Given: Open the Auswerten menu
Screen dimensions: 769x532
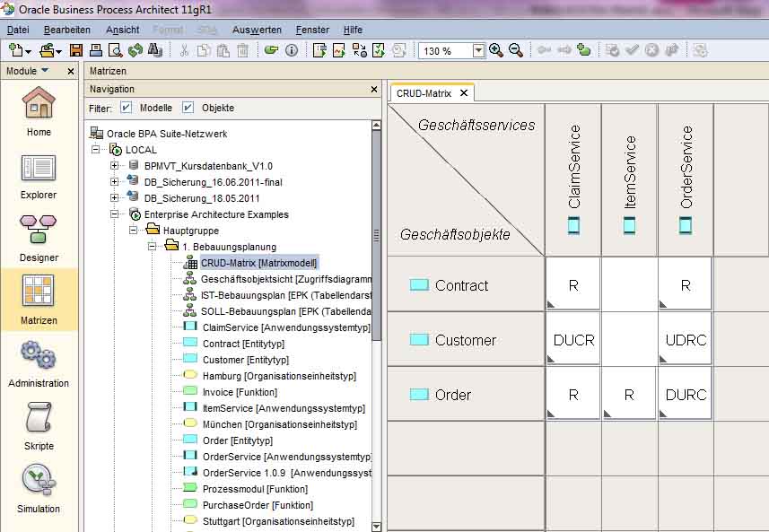Looking at the screenshot, I should point(257,30).
